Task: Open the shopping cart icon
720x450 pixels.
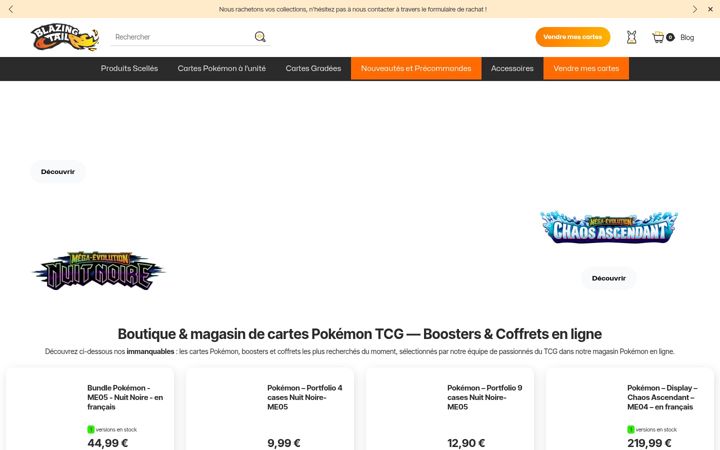Action: [658, 37]
